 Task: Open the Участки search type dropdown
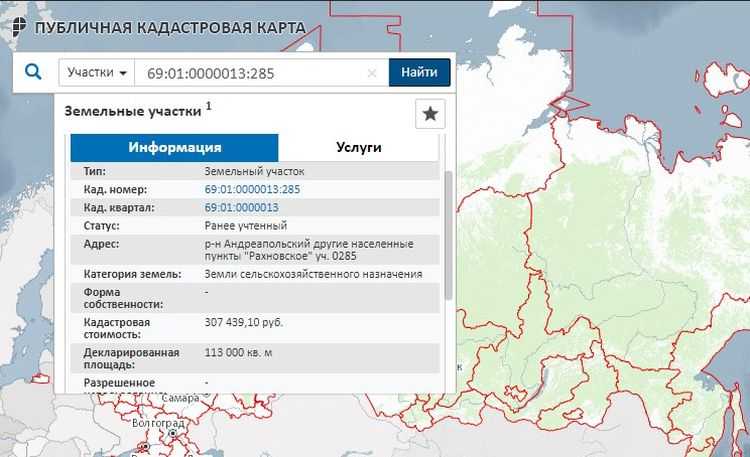pyautogui.click(x=97, y=74)
